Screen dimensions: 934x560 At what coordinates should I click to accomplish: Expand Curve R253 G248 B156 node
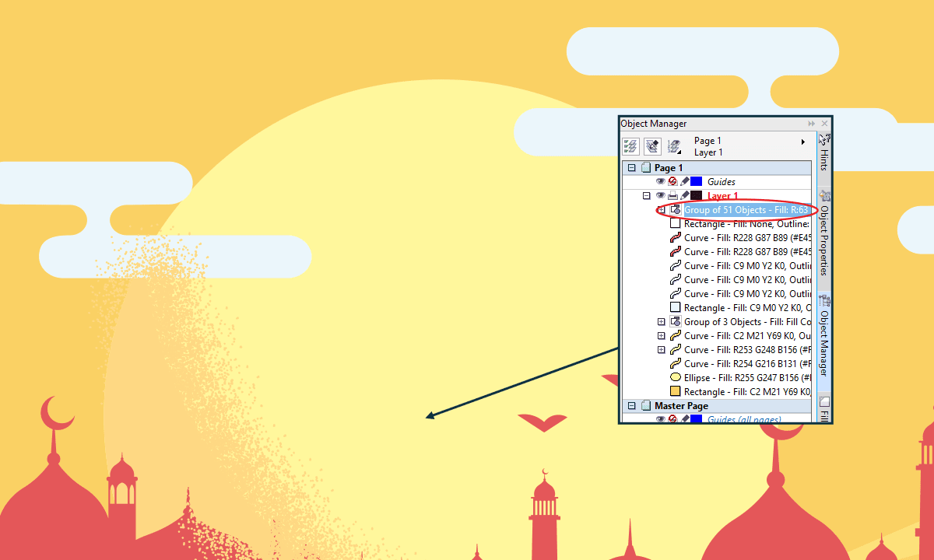(x=661, y=350)
